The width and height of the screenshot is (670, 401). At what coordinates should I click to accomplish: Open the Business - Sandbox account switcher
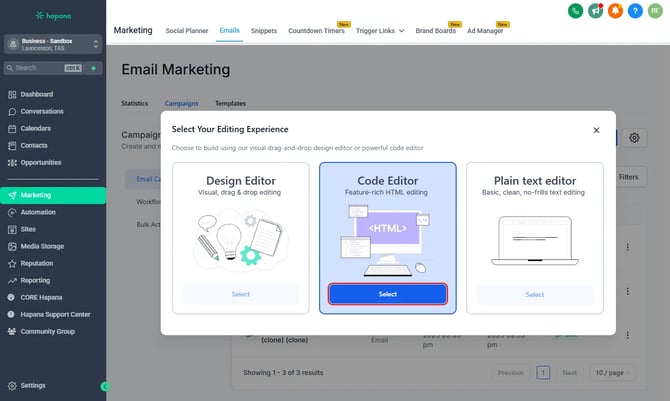pyautogui.click(x=53, y=44)
